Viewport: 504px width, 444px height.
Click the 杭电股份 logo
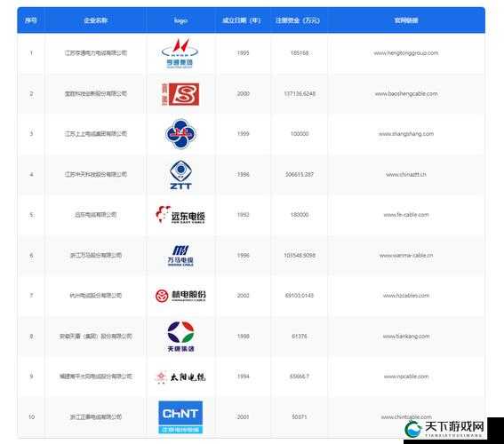pos(180,296)
